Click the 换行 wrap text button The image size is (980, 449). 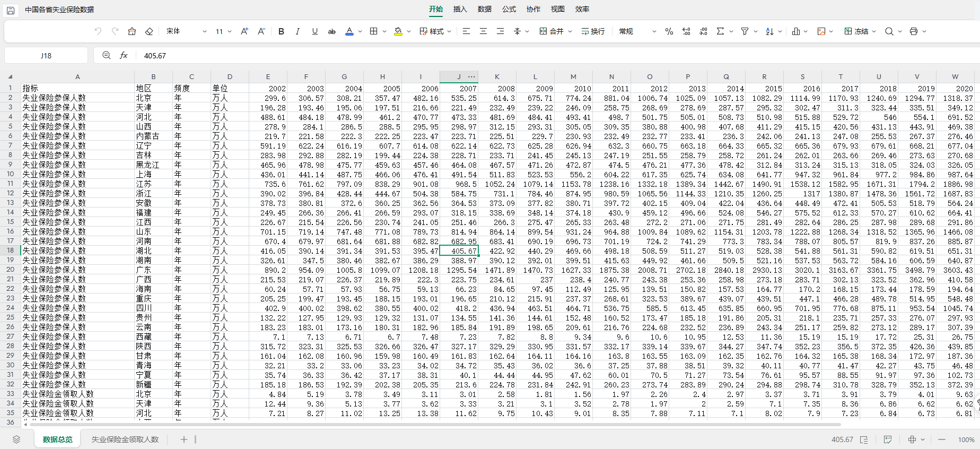(x=593, y=31)
